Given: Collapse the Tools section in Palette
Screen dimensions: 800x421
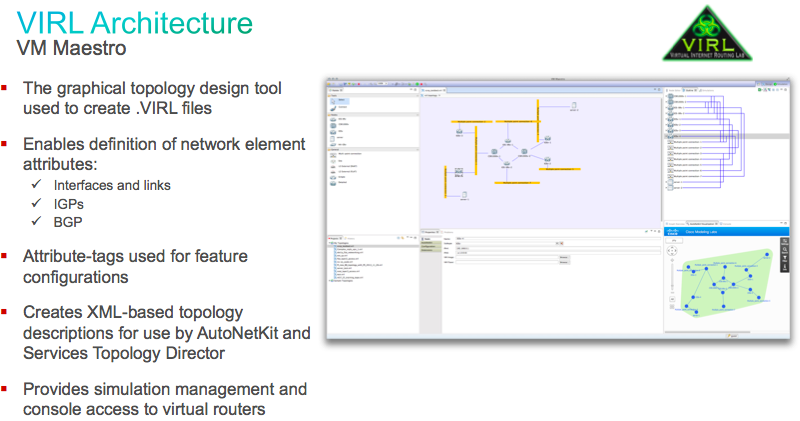Looking at the screenshot, I should pos(417,95).
